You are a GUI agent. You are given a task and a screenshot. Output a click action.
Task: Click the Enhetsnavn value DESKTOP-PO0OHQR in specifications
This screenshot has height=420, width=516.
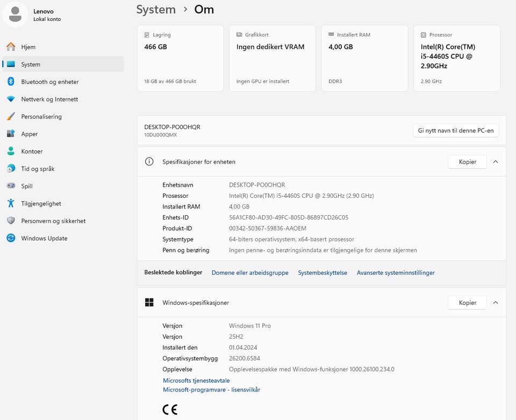pos(257,184)
